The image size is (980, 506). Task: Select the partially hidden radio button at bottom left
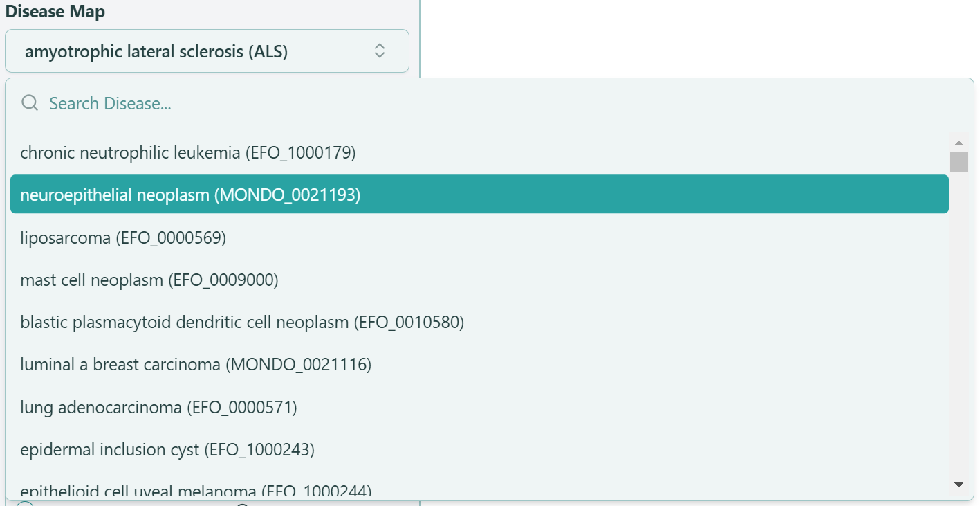click(25, 503)
